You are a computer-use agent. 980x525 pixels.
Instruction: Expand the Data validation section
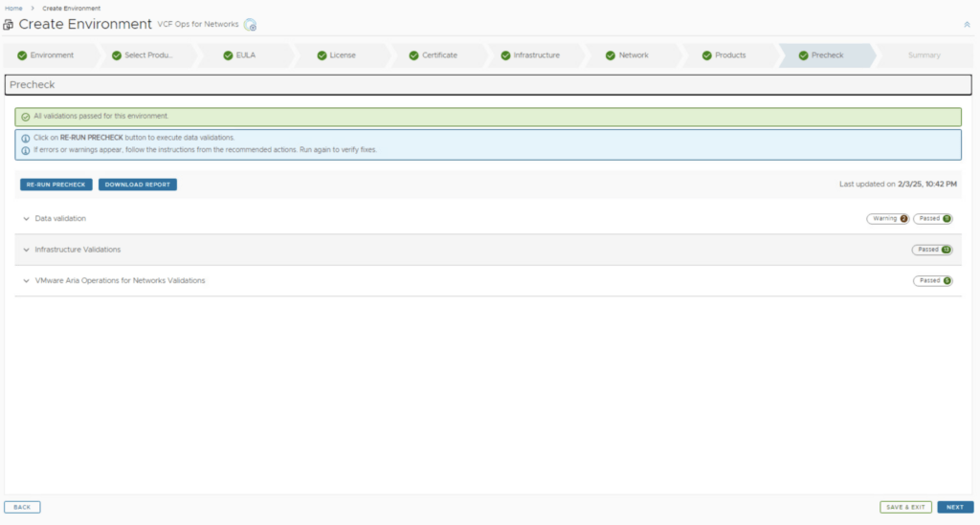(x=27, y=219)
